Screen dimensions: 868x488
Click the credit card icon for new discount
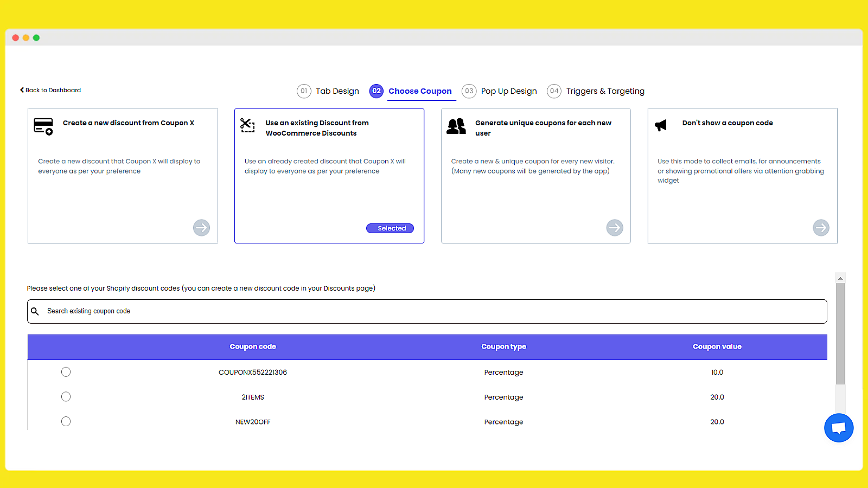tap(43, 126)
